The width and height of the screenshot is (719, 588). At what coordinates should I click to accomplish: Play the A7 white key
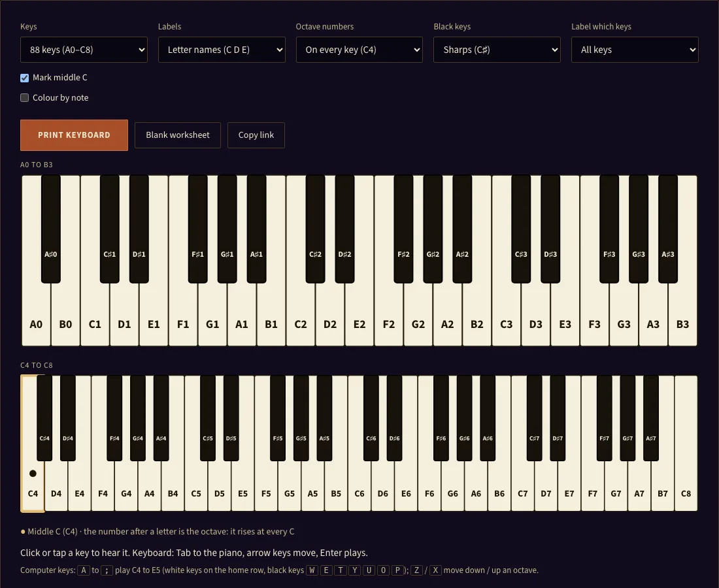639,486
